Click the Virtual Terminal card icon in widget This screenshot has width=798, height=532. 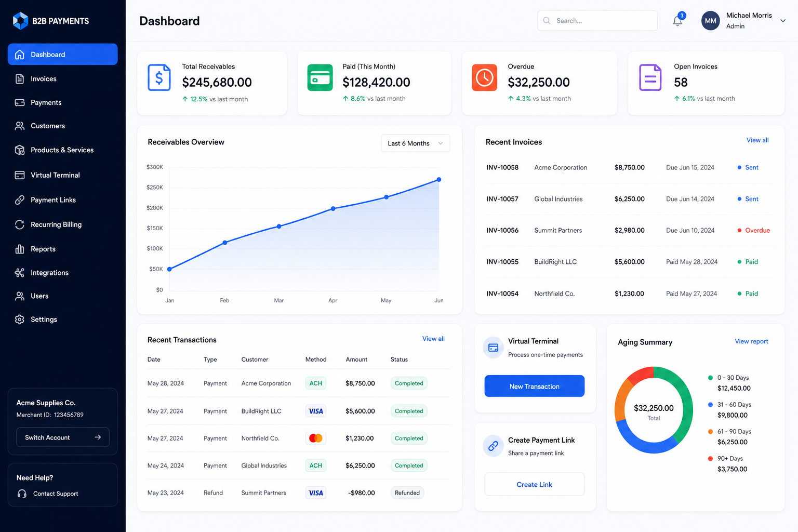tap(494, 348)
